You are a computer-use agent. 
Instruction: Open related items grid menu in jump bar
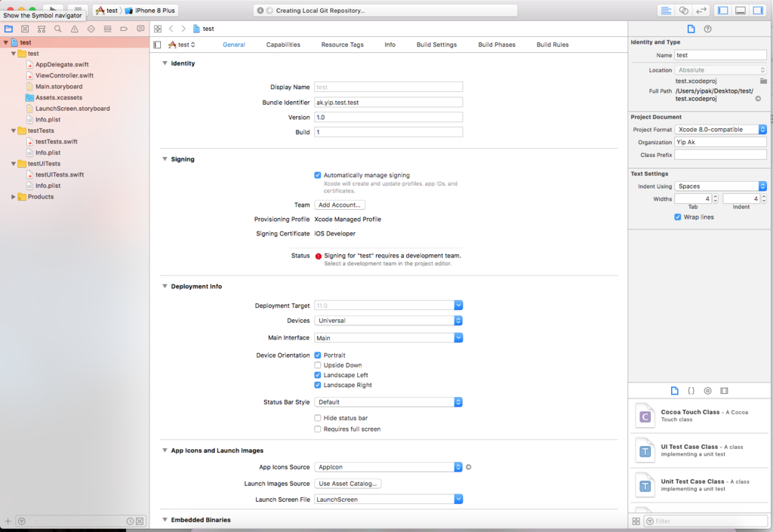click(158, 29)
